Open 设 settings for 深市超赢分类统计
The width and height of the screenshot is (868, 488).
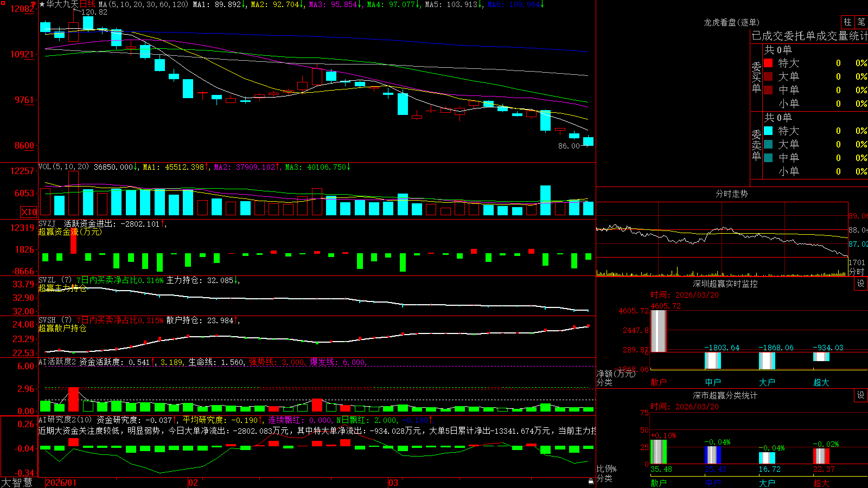pos(861,395)
